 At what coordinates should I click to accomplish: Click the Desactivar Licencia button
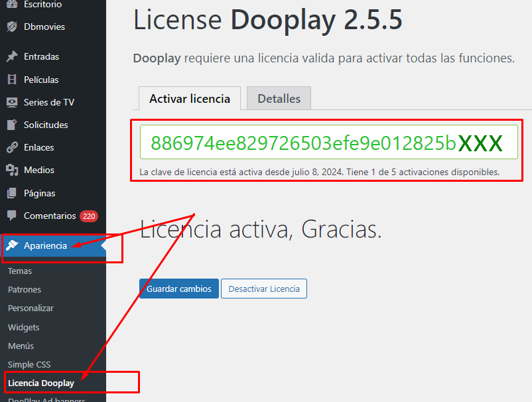(264, 289)
